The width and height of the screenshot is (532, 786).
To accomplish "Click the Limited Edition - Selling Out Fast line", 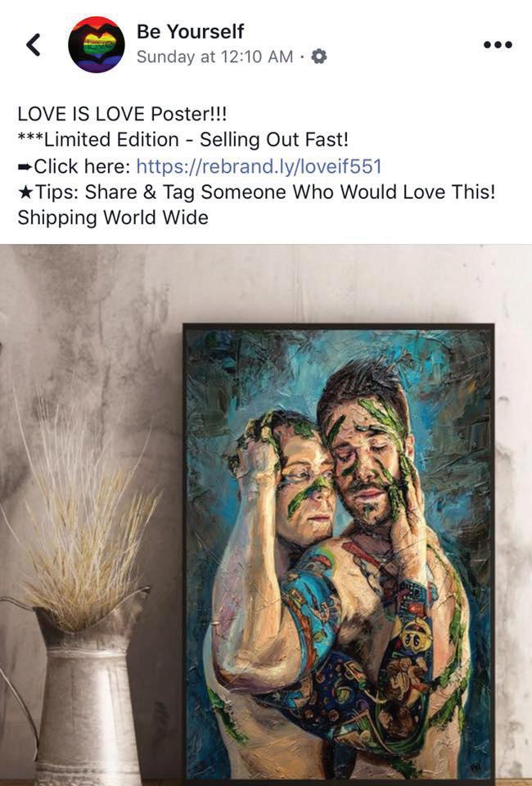I will coord(183,140).
